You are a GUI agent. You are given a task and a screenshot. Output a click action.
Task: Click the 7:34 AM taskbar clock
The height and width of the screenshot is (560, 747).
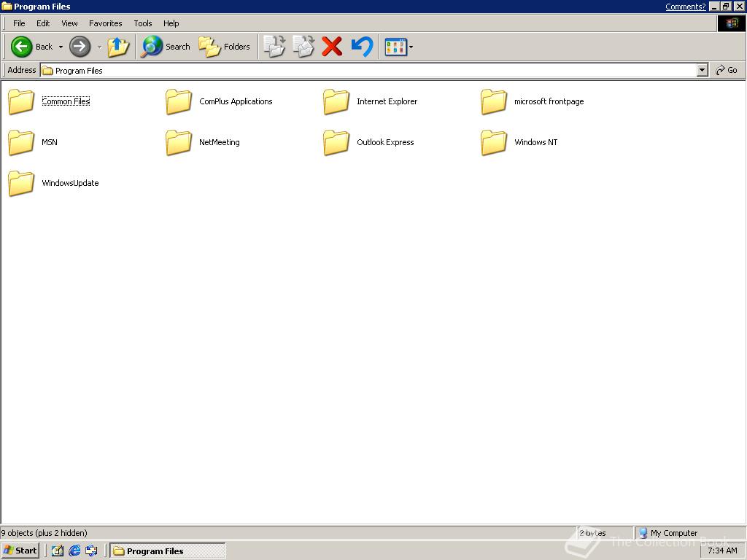point(722,551)
